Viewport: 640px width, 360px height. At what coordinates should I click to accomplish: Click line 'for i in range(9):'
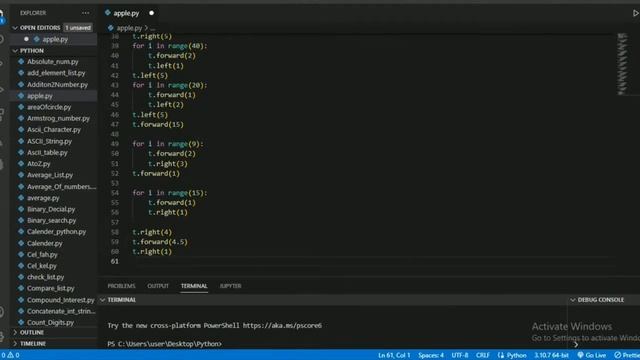click(x=167, y=144)
